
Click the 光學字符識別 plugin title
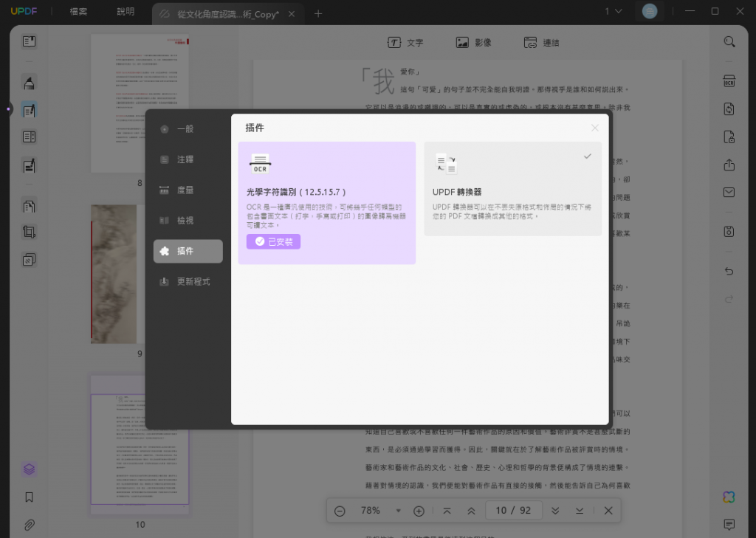[x=296, y=192]
